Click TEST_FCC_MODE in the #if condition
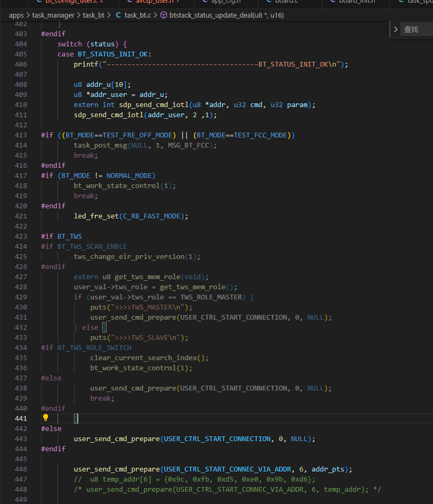 (x=260, y=135)
